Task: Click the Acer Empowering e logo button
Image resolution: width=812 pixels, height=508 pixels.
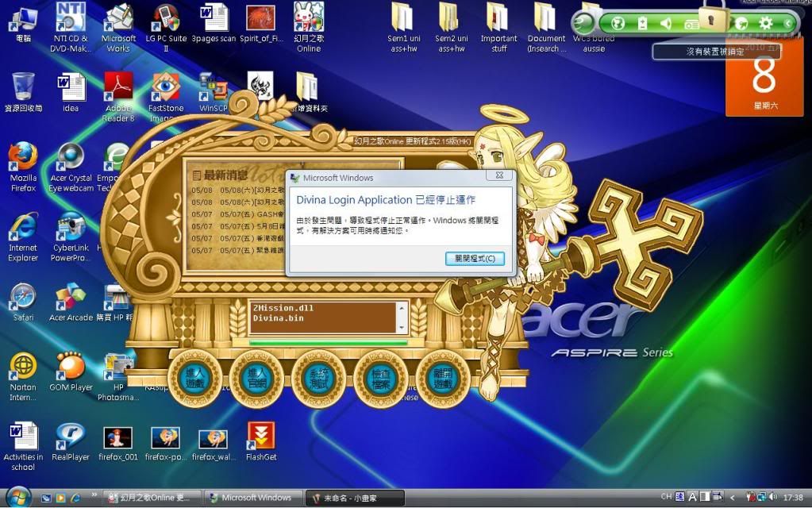Action: (584, 23)
